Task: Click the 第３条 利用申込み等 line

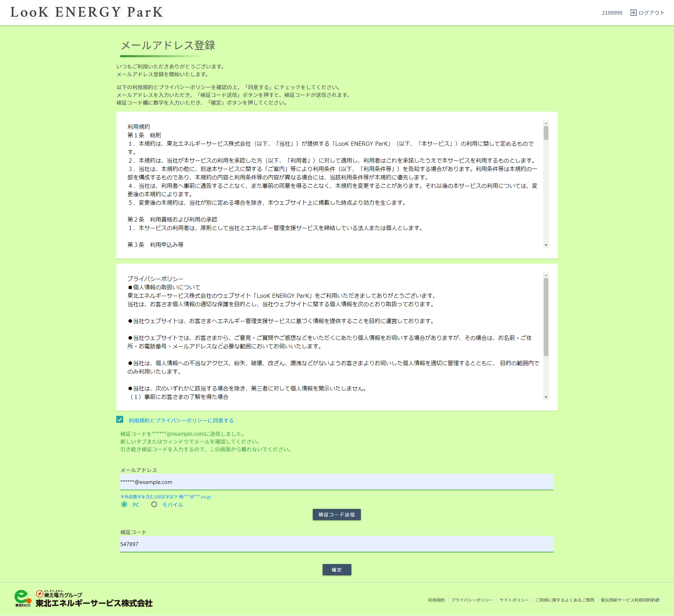Action: [156, 245]
